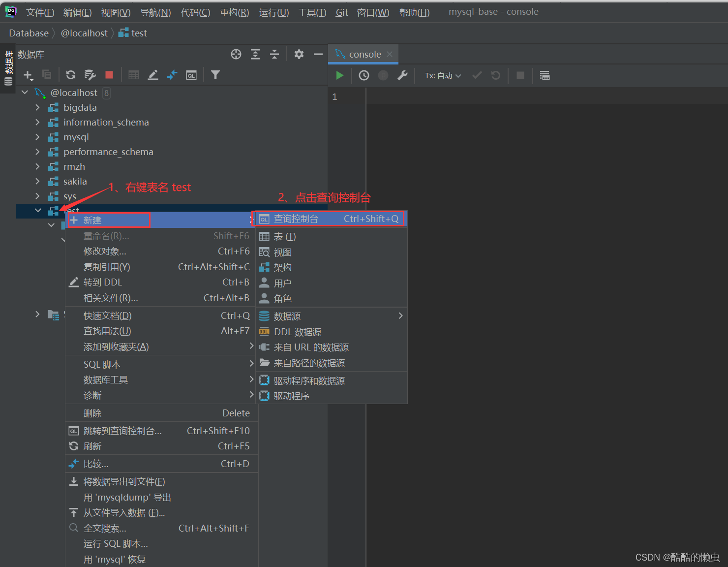Expand the sys schema node

click(x=37, y=196)
